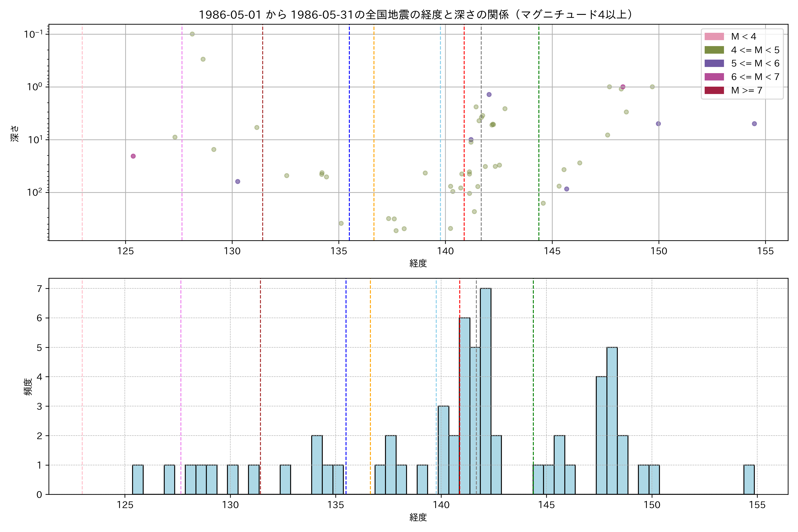
Task: Click the leftmost histogram bar near 125
Action: point(138,479)
